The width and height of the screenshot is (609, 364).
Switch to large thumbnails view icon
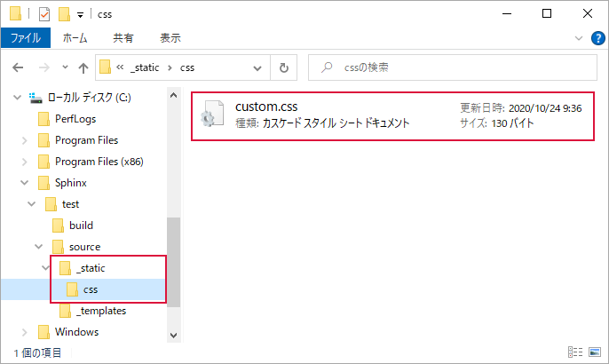tap(595, 352)
